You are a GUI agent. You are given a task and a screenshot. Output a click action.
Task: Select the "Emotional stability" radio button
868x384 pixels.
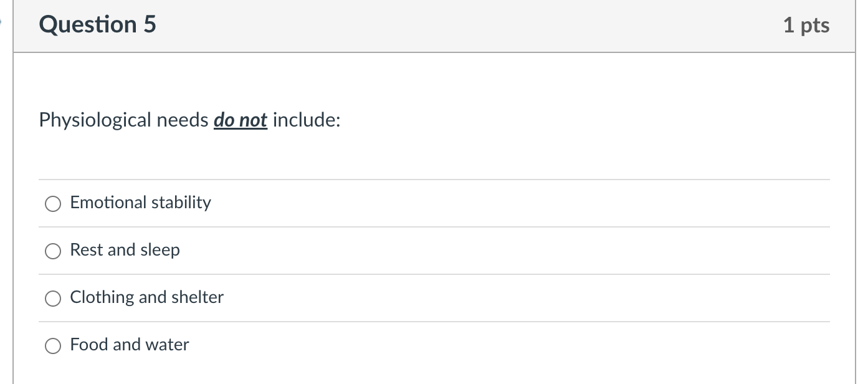53,204
